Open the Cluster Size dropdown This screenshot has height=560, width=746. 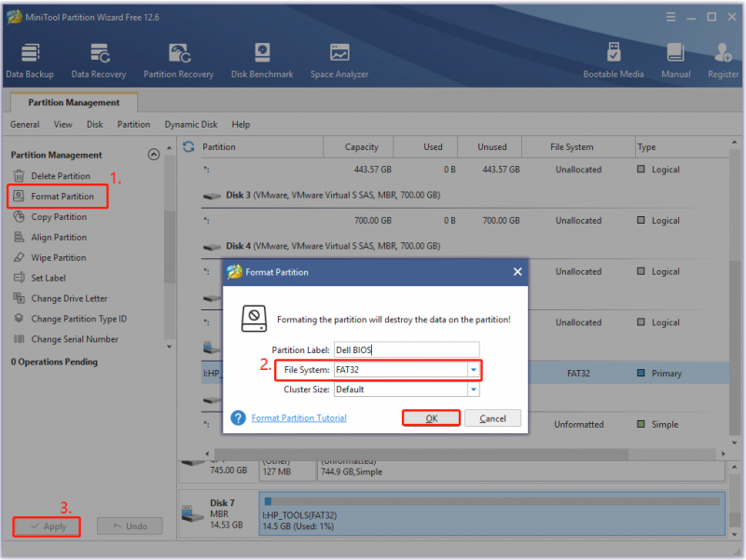(474, 389)
